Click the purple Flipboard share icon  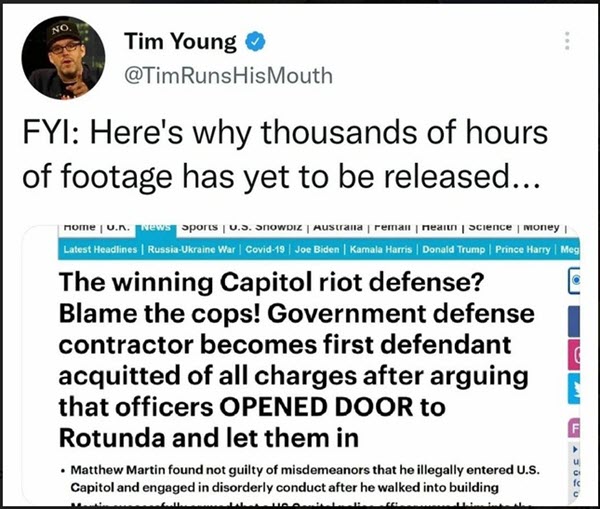(x=574, y=429)
